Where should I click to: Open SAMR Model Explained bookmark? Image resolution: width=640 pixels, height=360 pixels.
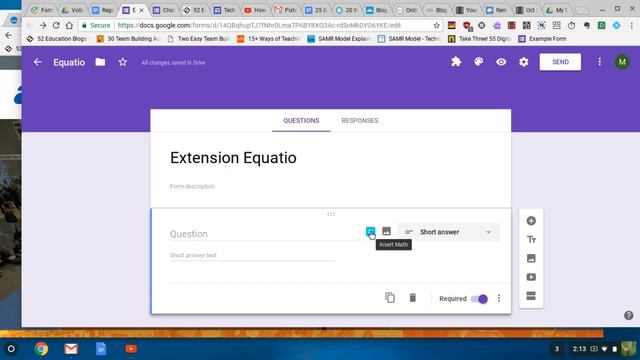339,39
